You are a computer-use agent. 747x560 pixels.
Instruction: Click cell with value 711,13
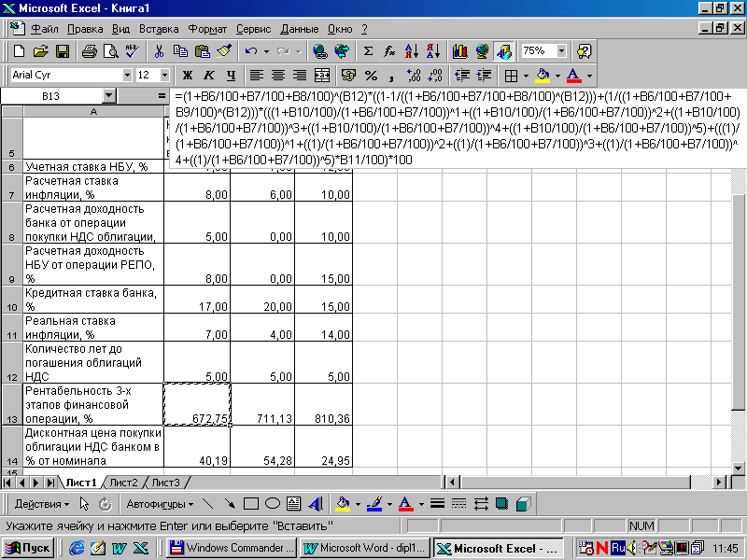[x=262, y=404]
